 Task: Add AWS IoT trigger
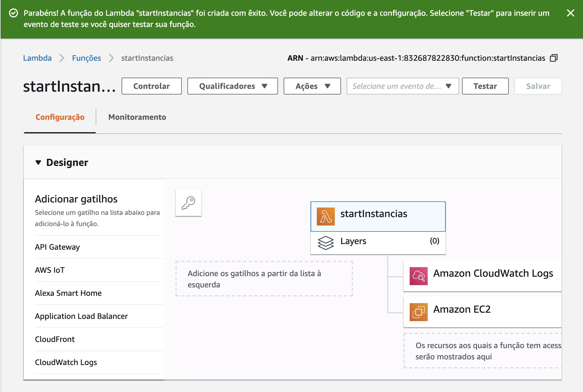click(x=99, y=270)
